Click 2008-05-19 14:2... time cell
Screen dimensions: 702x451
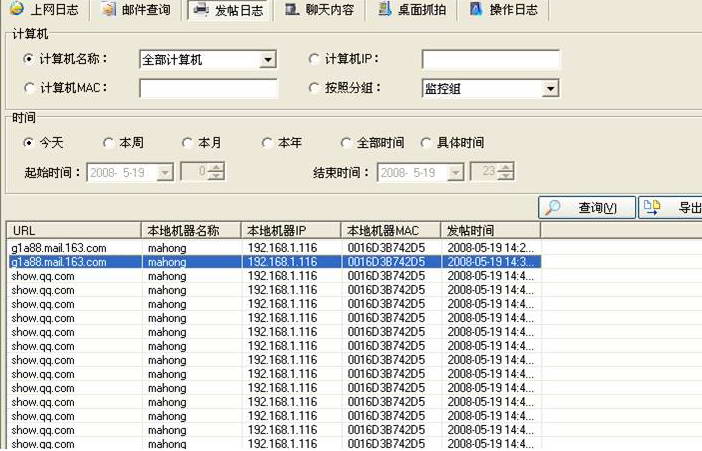490,248
